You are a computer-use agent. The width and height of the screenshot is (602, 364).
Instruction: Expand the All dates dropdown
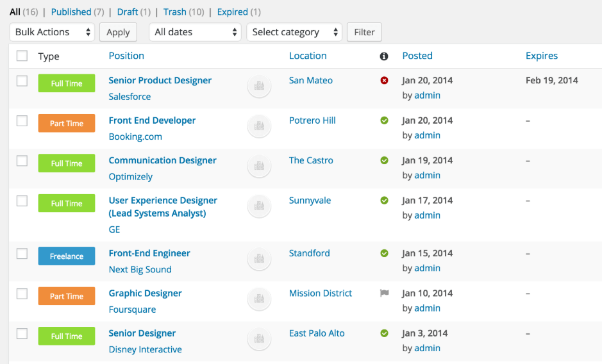195,32
